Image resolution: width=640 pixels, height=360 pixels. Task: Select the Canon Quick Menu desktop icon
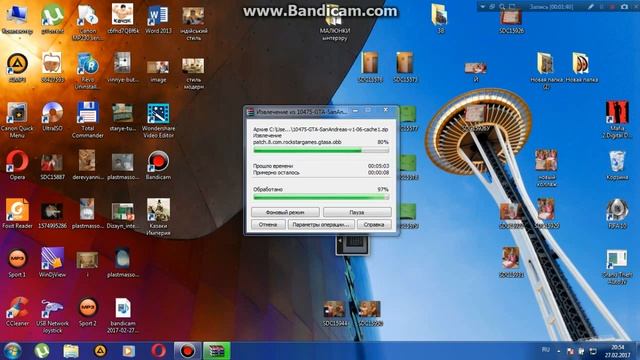click(17, 120)
